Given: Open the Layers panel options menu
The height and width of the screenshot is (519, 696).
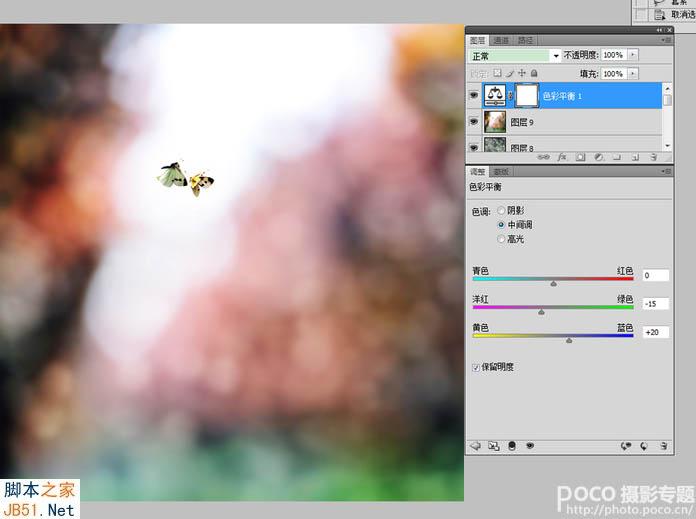Looking at the screenshot, I should [667, 40].
